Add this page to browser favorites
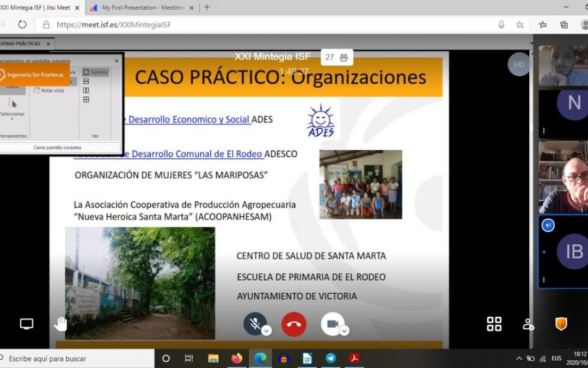This screenshot has width=588, height=368. pos(520,25)
